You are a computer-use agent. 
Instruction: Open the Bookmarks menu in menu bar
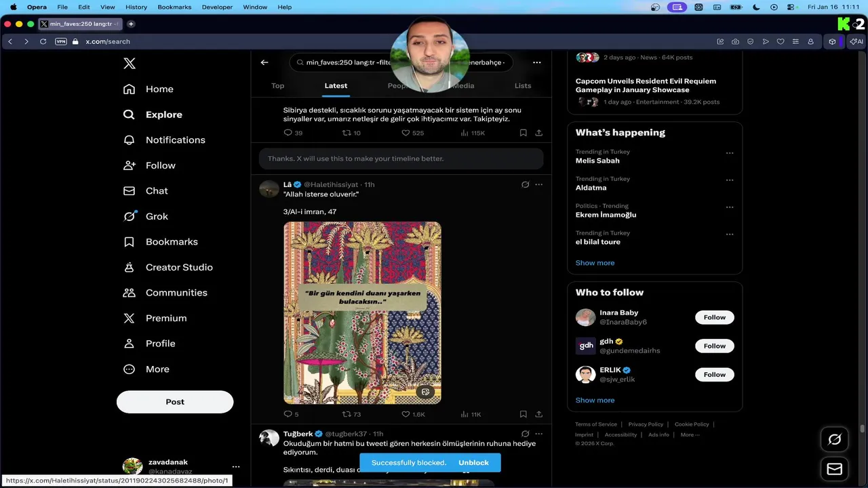(x=174, y=7)
